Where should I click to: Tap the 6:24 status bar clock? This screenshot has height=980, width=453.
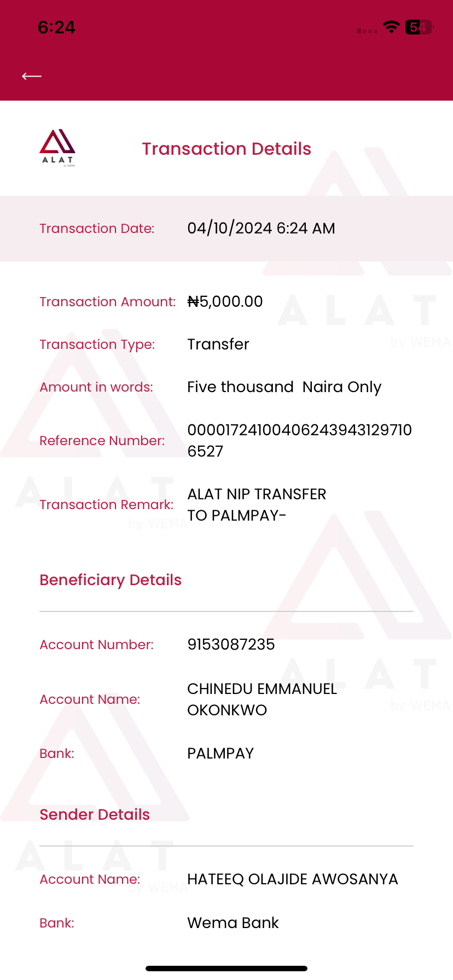click(56, 27)
